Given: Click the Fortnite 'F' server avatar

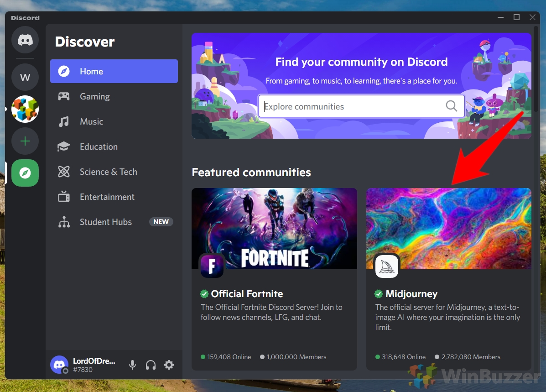Looking at the screenshot, I should point(212,266).
